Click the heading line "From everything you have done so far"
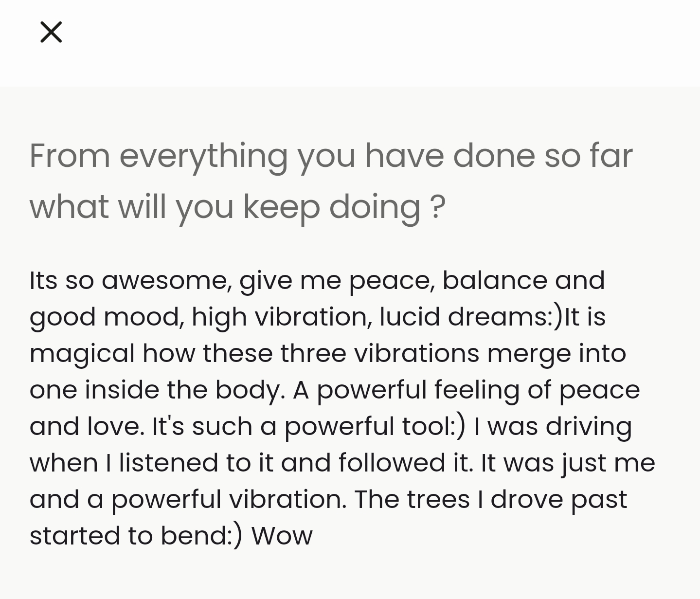This screenshot has height=599, width=700. click(x=331, y=156)
